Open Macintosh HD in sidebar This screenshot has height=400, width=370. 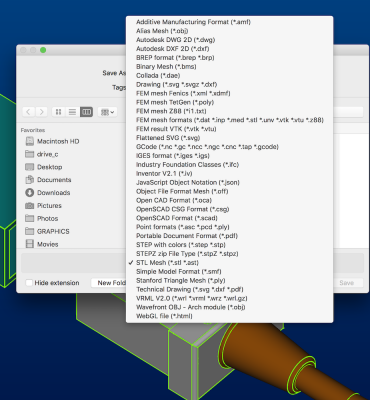click(52, 141)
